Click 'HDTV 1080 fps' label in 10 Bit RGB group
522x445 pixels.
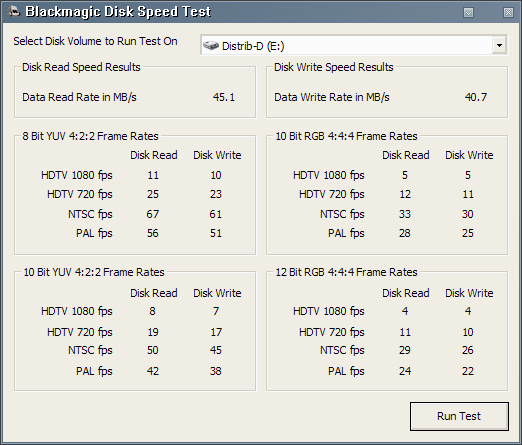click(x=329, y=175)
